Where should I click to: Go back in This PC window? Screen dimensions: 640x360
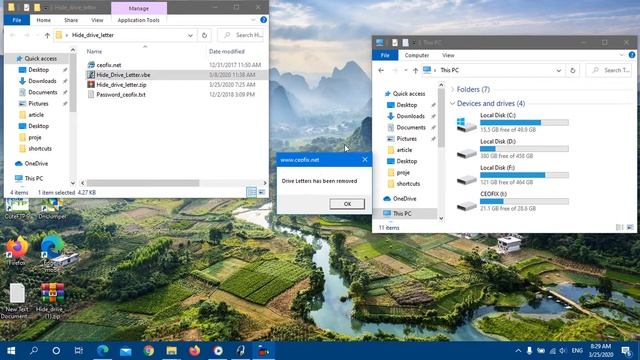pos(381,71)
